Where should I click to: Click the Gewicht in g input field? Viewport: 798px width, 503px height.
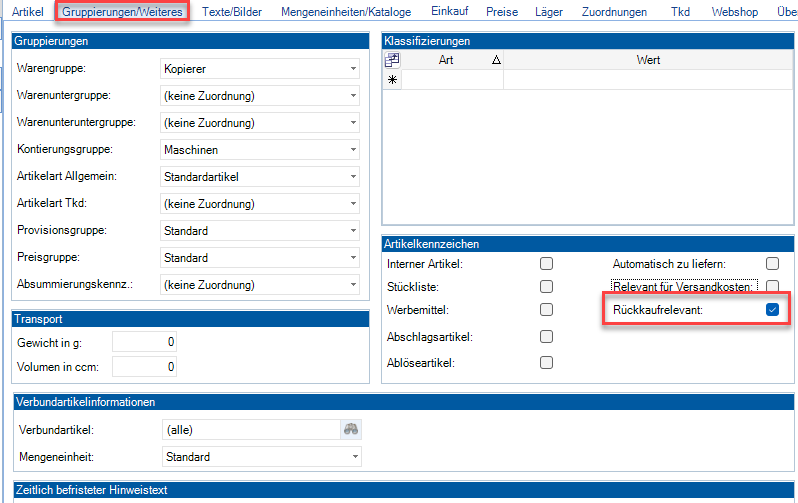[x=145, y=342]
